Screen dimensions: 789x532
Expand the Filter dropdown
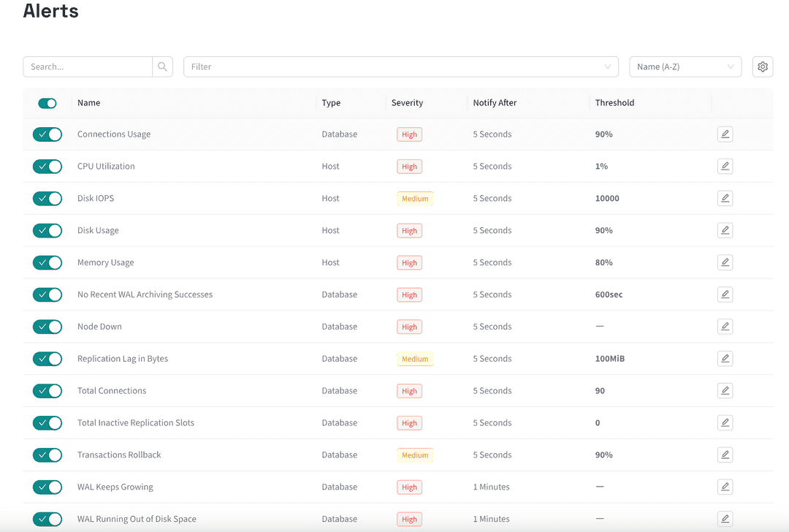[400, 66]
